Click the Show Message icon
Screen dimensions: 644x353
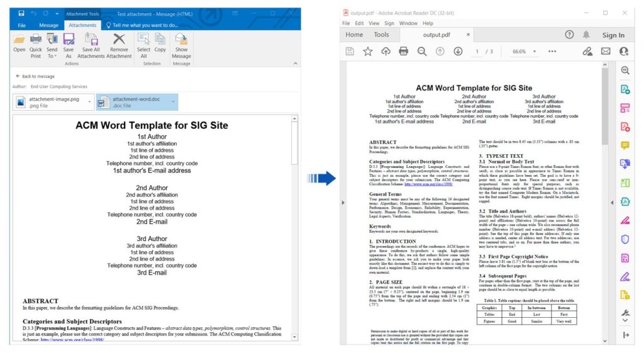coord(181,43)
